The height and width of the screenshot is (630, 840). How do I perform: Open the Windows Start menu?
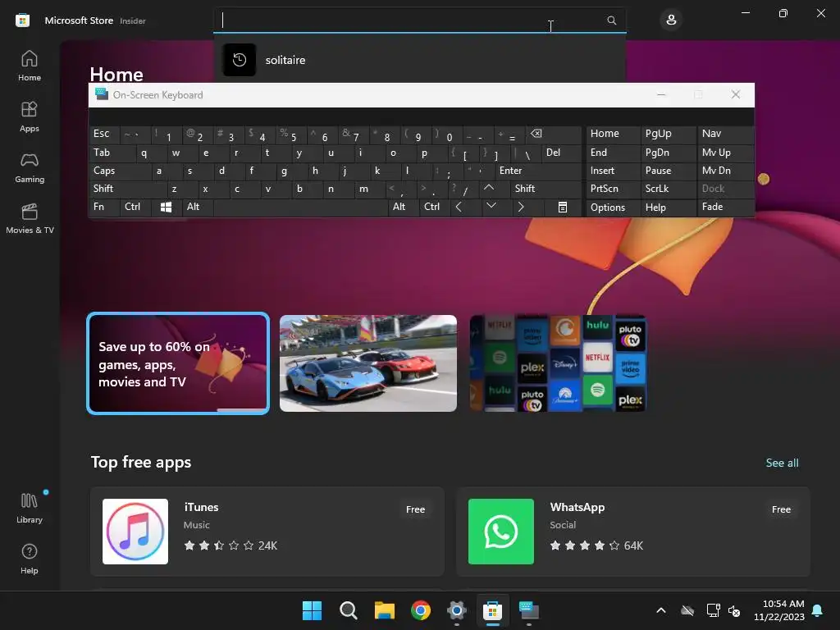[x=312, y=610]
